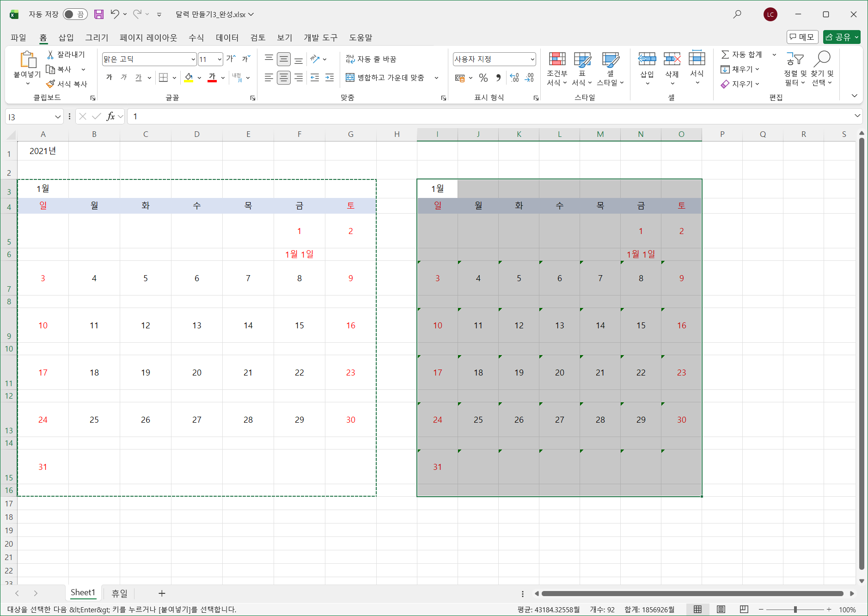Viewport: 868px width, 616px height.
Task: Open Sort & Filter (정렬 및 필터)
Action: point(795,69)
